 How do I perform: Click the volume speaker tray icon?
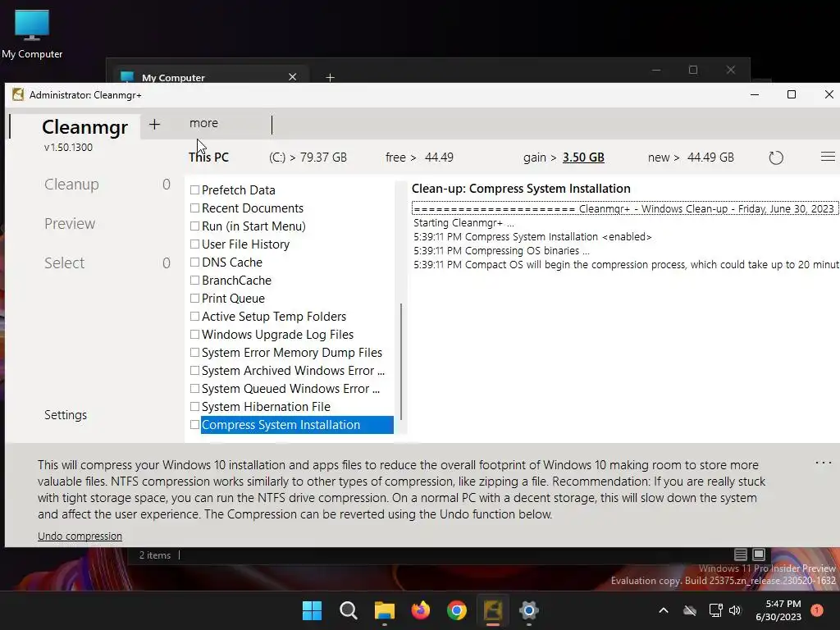point(735,610)
